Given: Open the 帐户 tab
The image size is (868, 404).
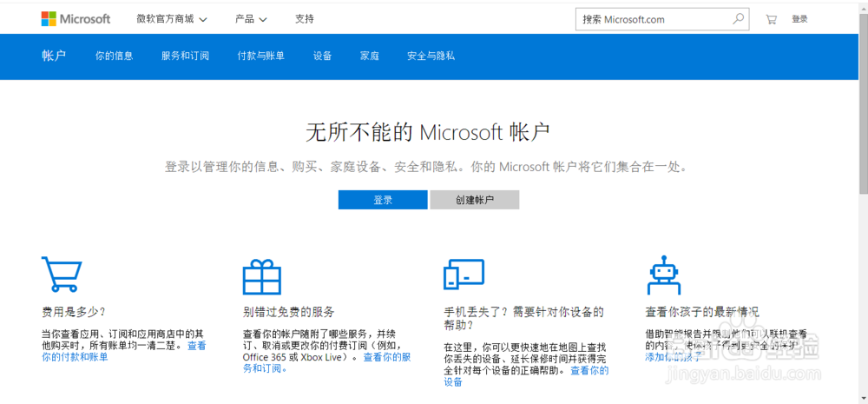Looking at the screenshot, I should pyautogui.click(x=54, y=56).
